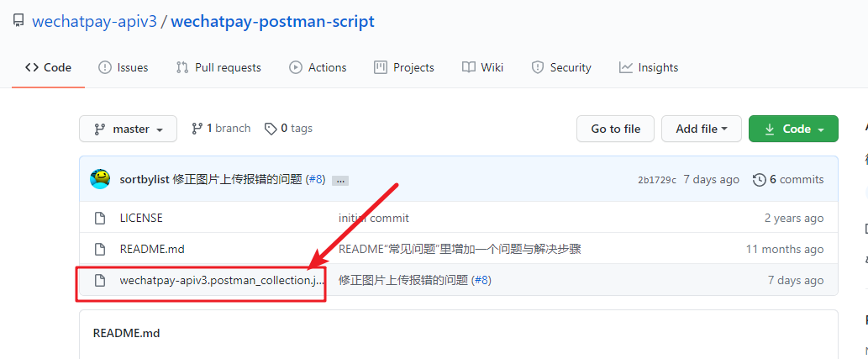View the Insights tab
868x359 pixels.
point(649,67)
